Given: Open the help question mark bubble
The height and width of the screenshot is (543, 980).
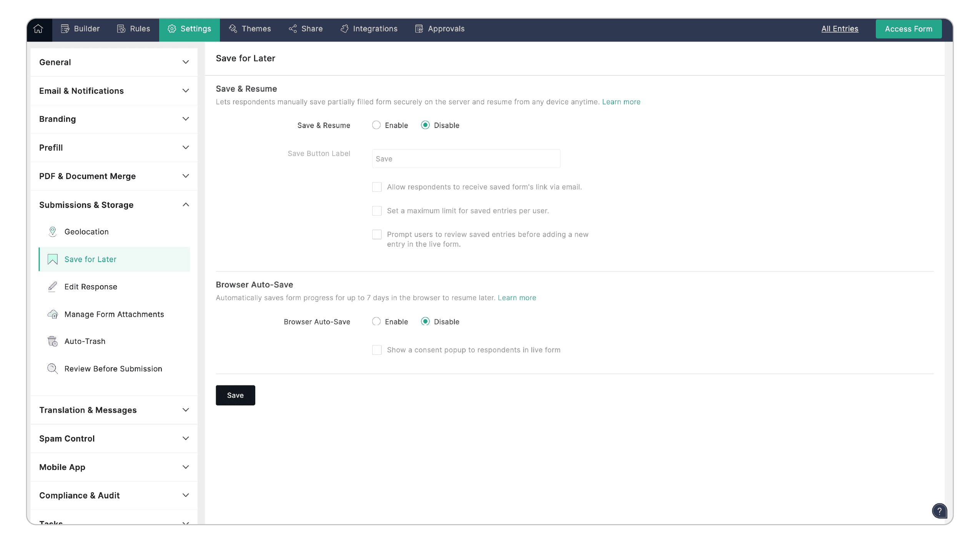Looking at the screenshot, I should (x=939, y=511).
